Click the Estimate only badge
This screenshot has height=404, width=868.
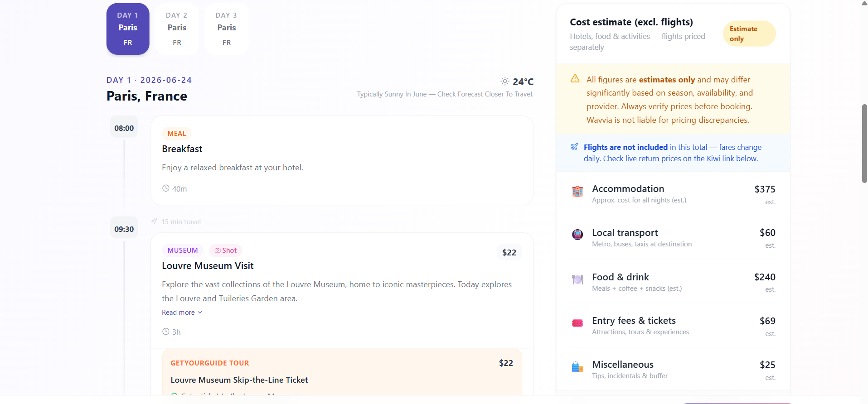click(x=749, y=34)
